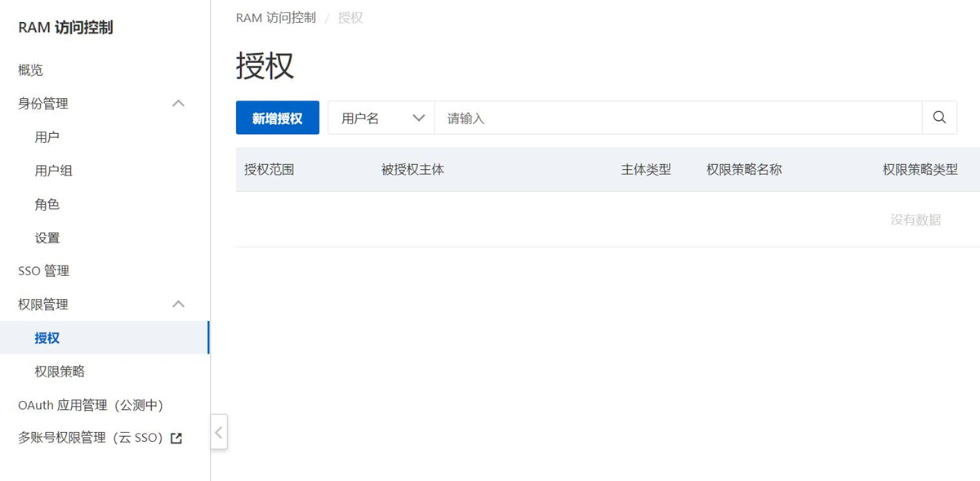This screenshot has width=980, height=481.
Task: Collapse the 权限管理 section chevron
Action: tap(179, 305)
